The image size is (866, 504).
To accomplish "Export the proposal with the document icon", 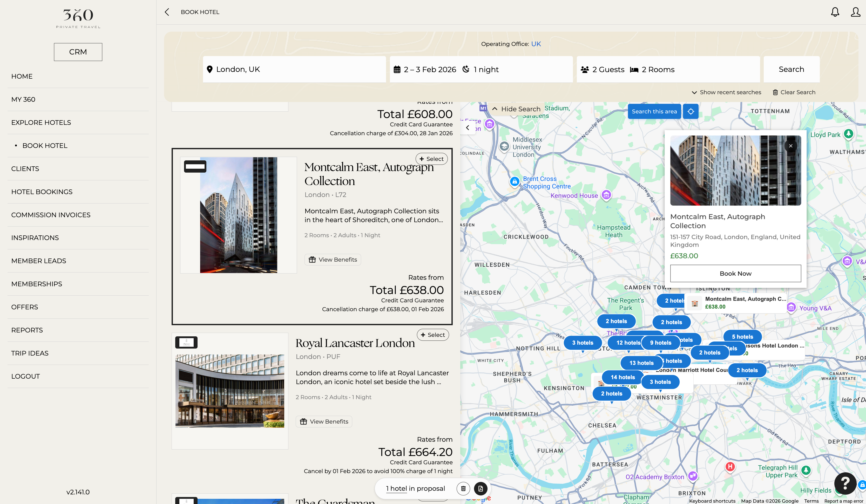I will pos(481,488).
